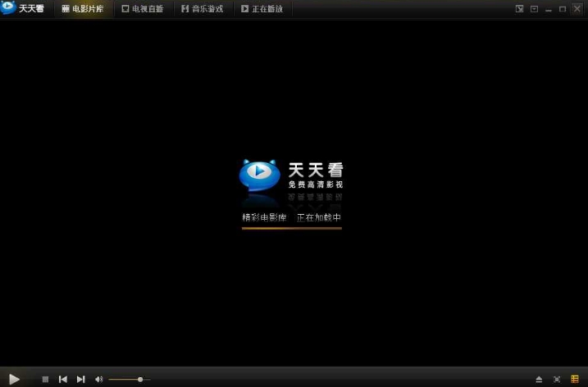Screen dimensions: 588x387
Task: Enter fullscreen mode
Action: 557,380
